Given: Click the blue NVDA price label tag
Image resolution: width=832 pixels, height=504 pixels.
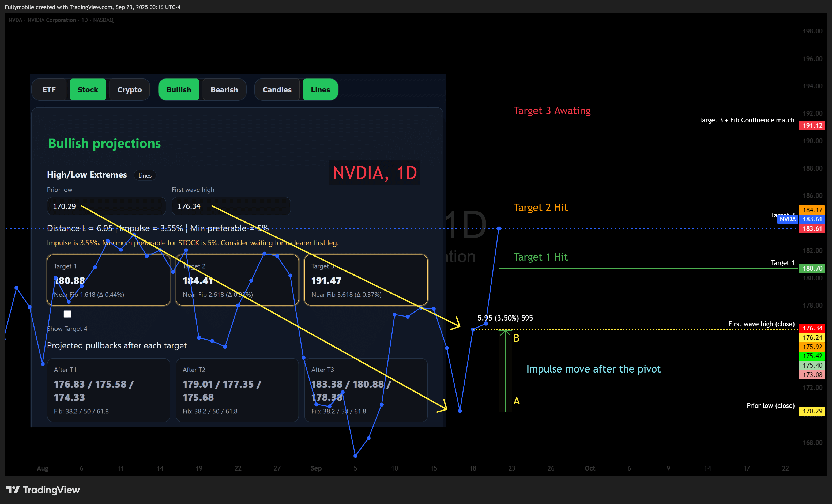Looking at the screenshot, I should (788, 219).
